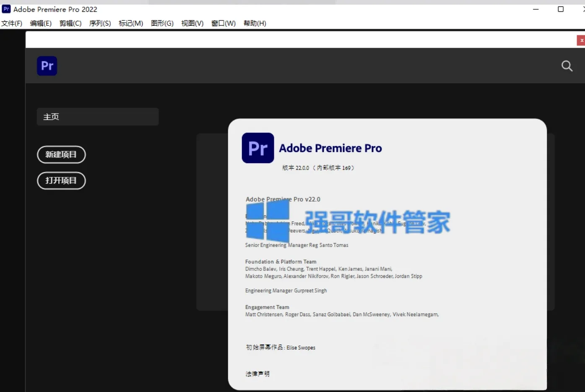Click the 打开项目 button

(61, 181)
